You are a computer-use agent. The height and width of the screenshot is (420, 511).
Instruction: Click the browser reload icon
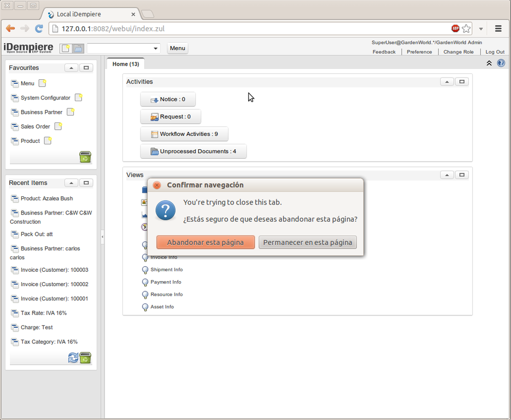39,28
